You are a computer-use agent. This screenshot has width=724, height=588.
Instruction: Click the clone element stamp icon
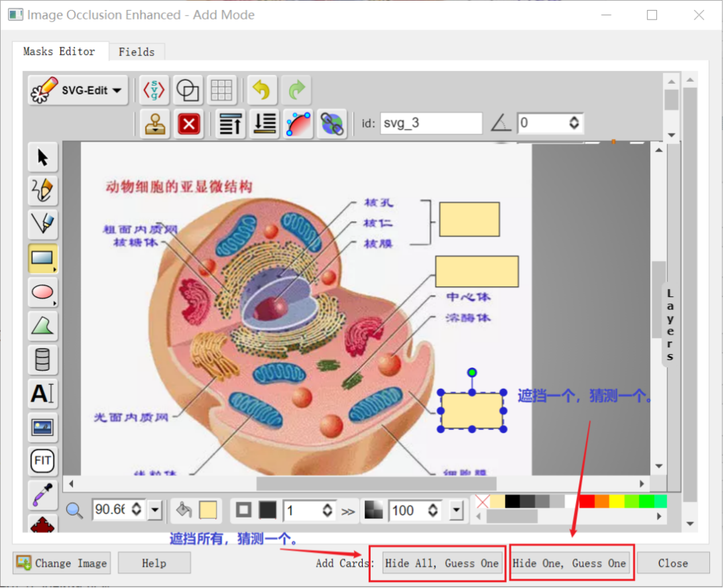click(155, 124)
